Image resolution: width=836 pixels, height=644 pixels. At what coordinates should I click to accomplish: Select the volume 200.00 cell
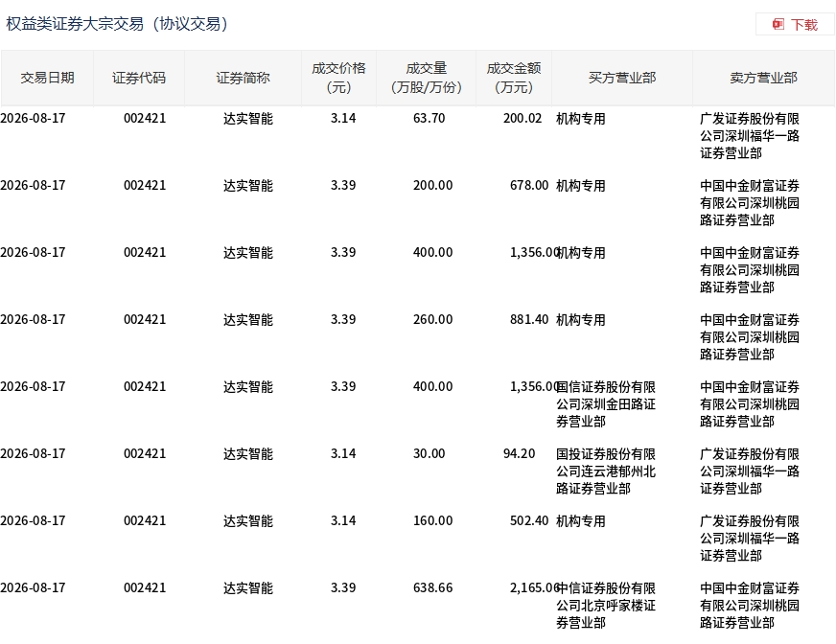point(433,186)
